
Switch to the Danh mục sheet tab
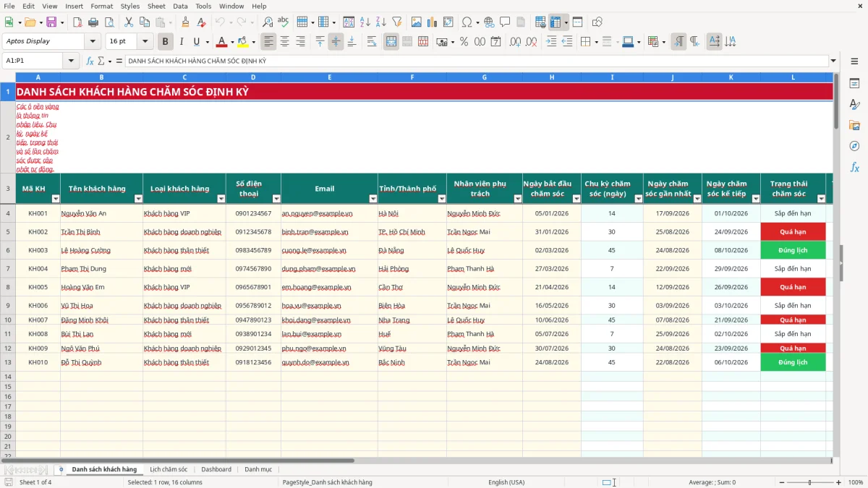[x=258, y=469]
